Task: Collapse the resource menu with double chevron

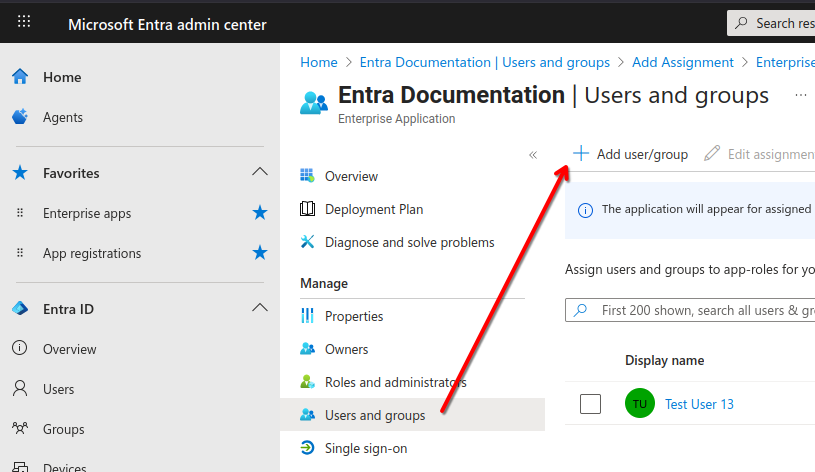Action: 533,155
